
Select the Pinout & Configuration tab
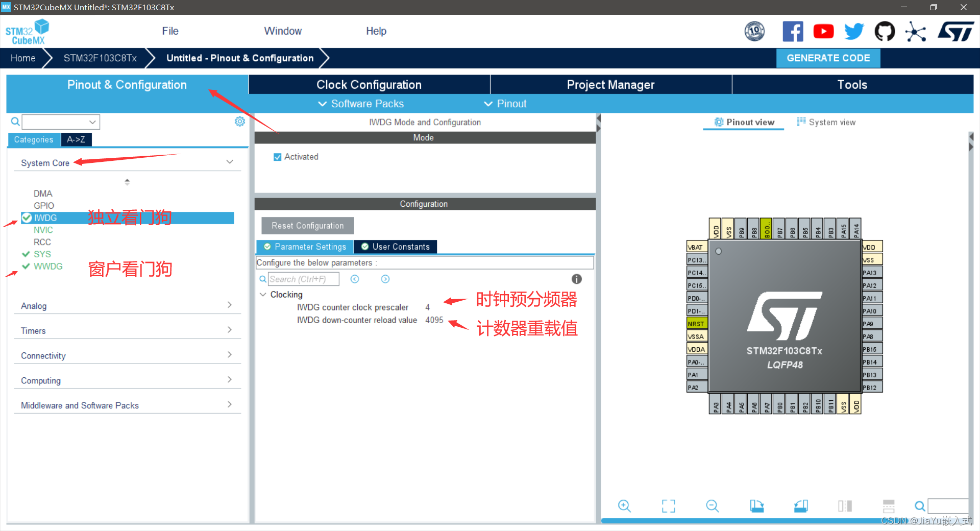pos(127,85)
